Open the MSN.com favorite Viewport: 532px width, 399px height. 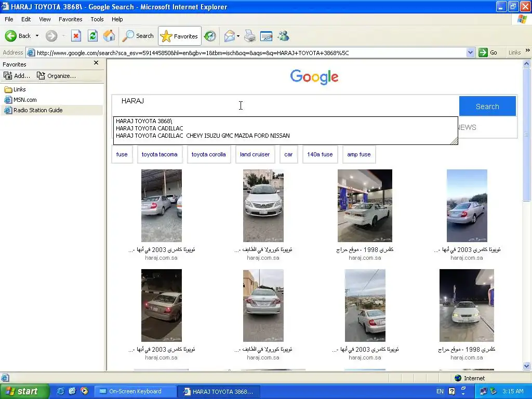point(20,100)
